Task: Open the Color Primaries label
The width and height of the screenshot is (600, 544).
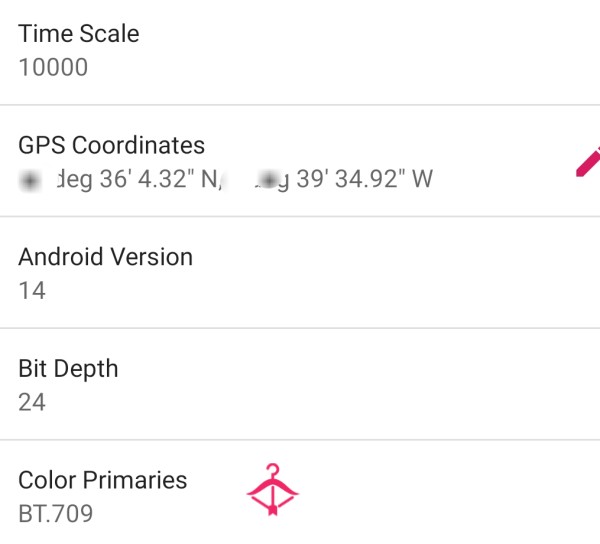Action: click(x=103, y=480)
